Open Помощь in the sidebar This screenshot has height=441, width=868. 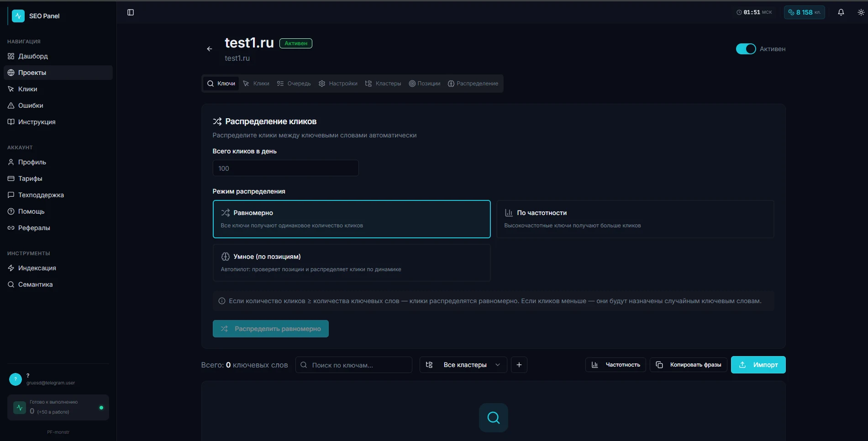pyautogui.click(x=58, y=211)
